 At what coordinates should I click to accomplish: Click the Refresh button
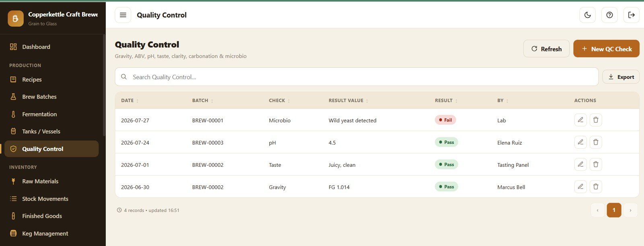pos(546,49)
